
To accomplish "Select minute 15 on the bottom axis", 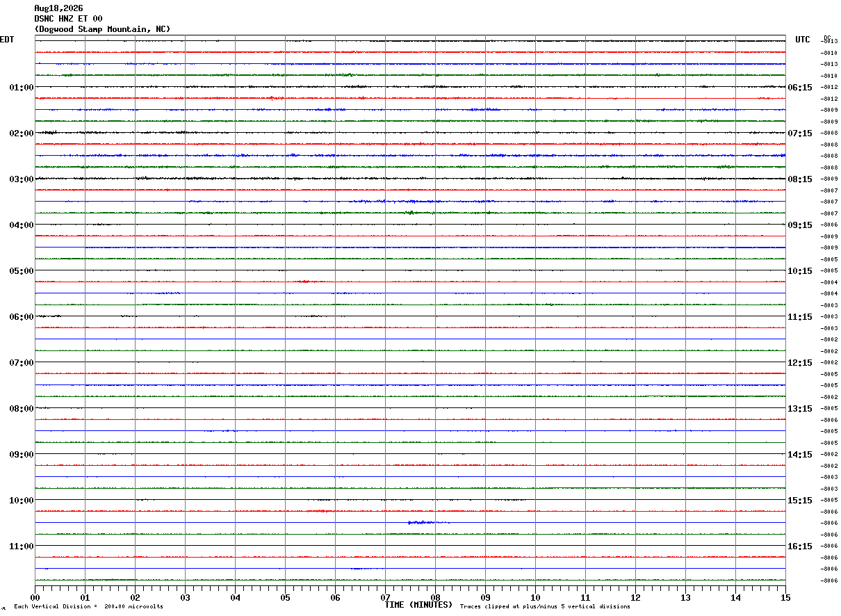I will pos(785,597).
